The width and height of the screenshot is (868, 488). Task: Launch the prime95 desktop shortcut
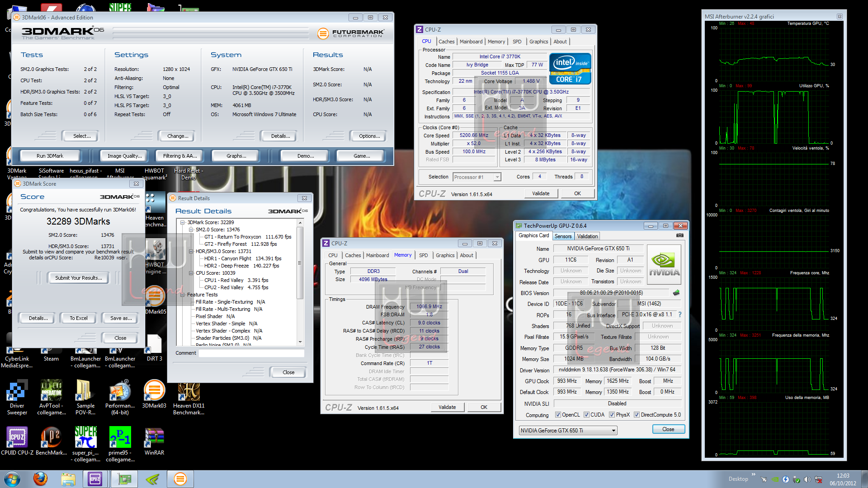(120, 444)
